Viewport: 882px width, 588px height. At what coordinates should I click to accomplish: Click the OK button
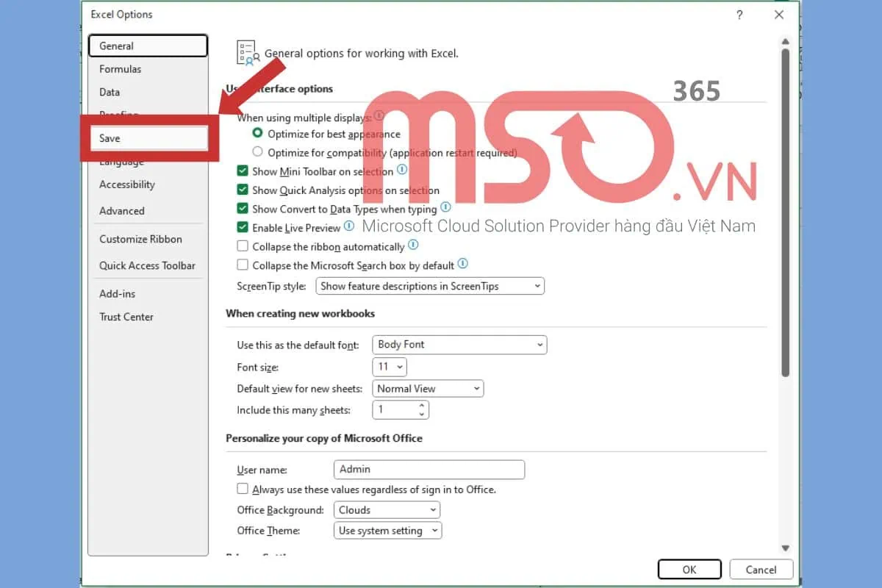coord(689,570)
